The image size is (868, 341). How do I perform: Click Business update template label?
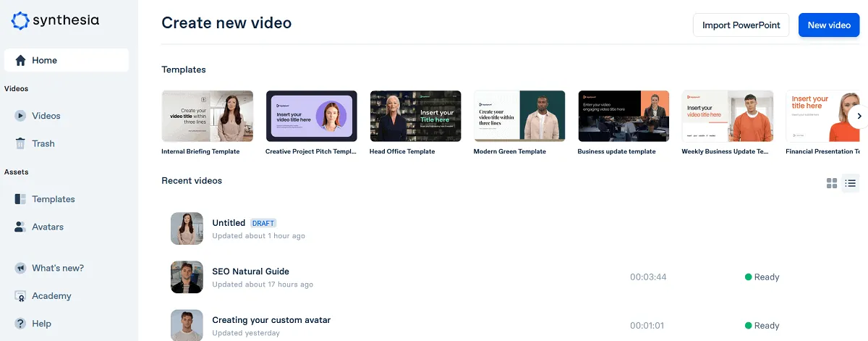[617, 151]
